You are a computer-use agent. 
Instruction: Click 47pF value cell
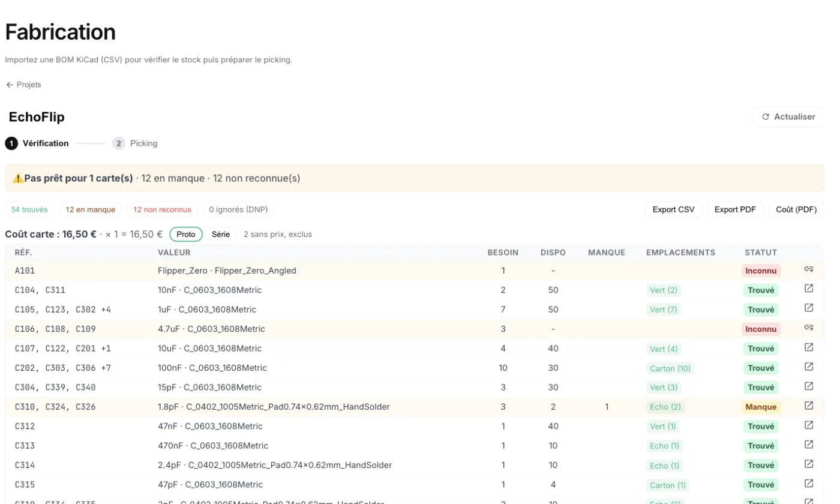(210, 485)
